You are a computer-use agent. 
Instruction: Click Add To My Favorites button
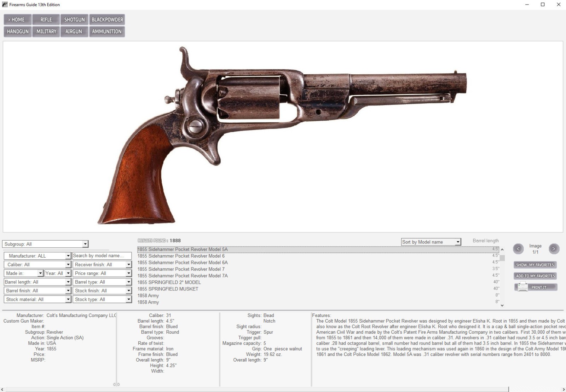point(535,276)
